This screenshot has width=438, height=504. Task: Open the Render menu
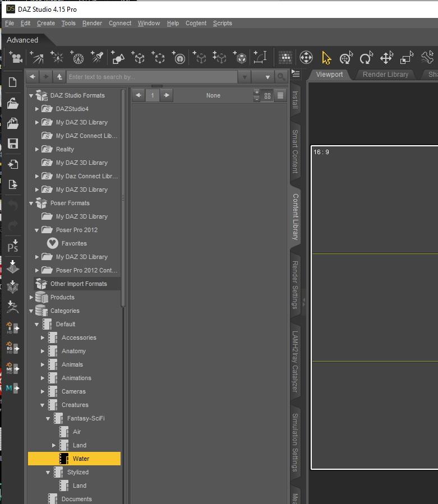[x=92, y=23]
